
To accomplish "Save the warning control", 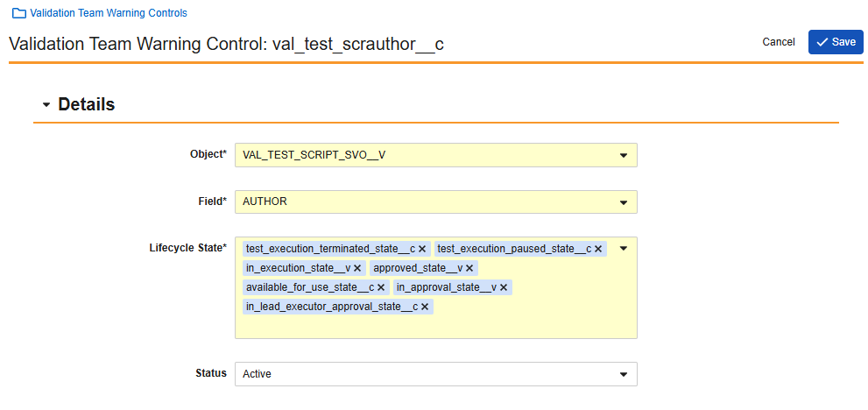I will [836, 42].
